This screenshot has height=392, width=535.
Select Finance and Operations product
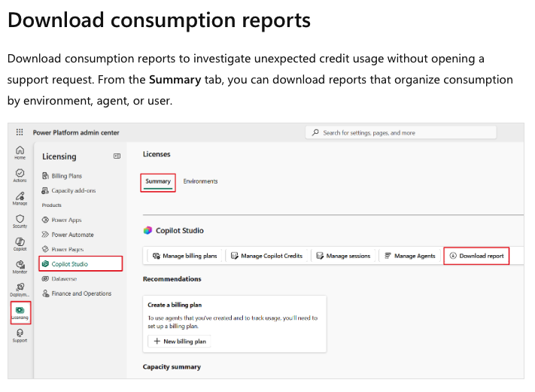click(77, 293)
